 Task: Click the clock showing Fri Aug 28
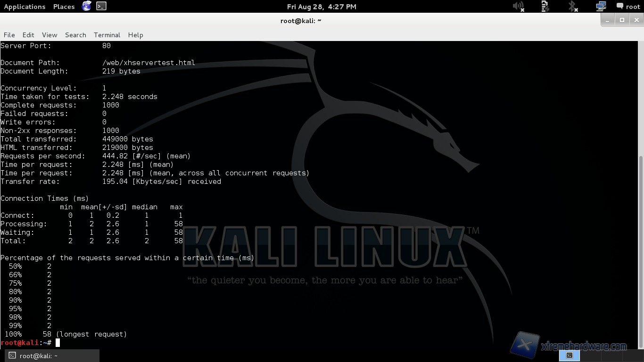click(322, 7)
